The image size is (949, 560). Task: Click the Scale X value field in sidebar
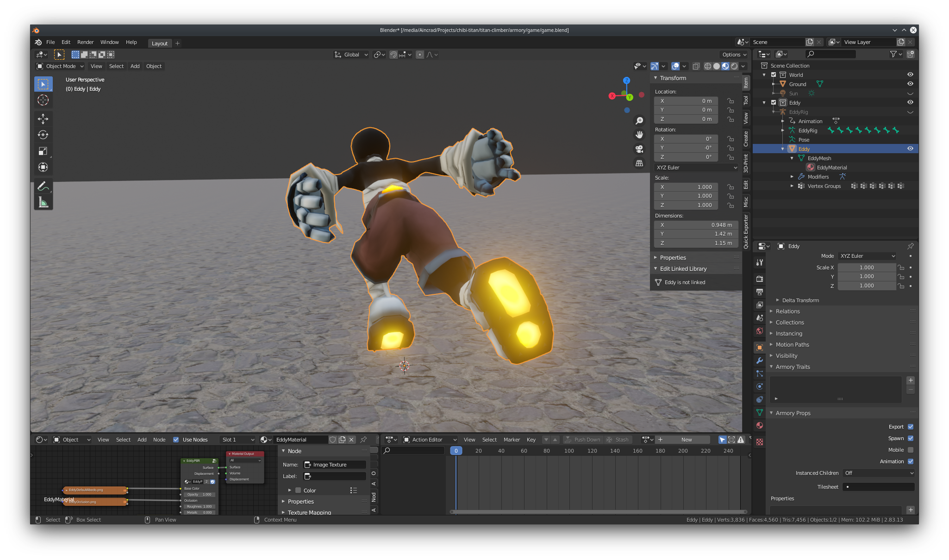click(x=686, y=187)
